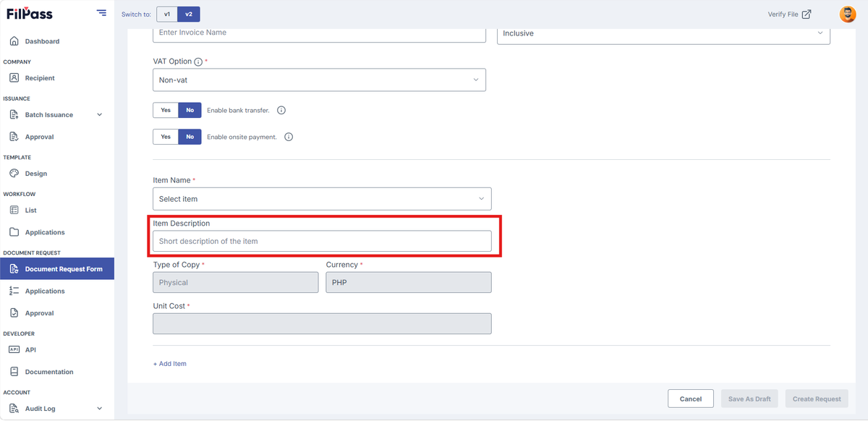Click the + Add Item link
The width and height of the screenshot is (868, 421).
(170, 364)
